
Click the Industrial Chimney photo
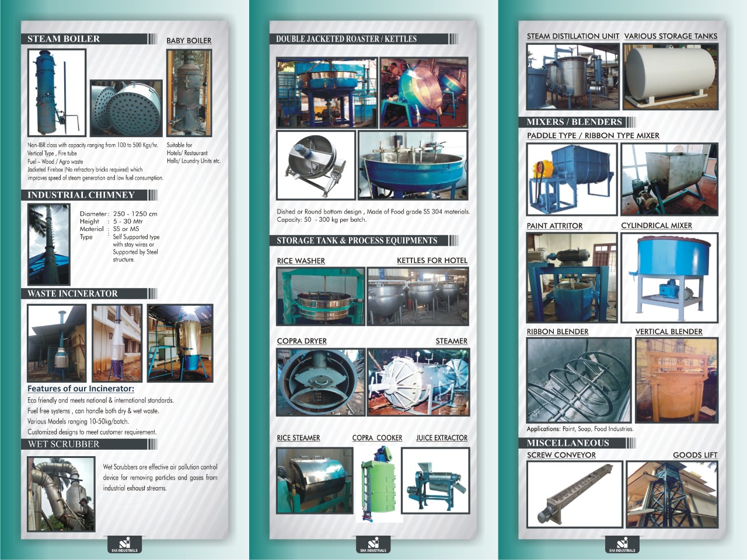48,244
